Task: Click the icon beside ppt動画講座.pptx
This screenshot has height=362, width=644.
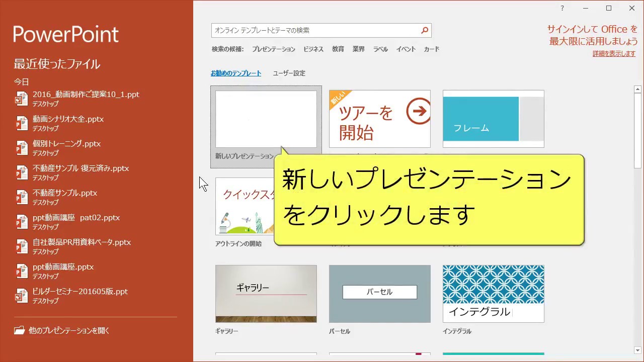Action: 21,271
